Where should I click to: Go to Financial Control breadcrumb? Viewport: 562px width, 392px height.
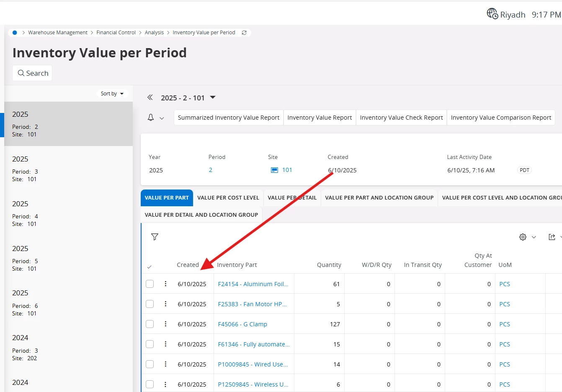click(116, 33)
